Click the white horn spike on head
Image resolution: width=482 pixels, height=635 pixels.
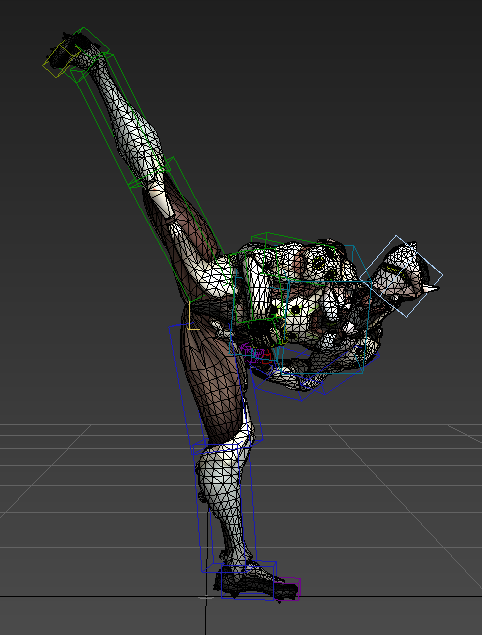[430, 289]
